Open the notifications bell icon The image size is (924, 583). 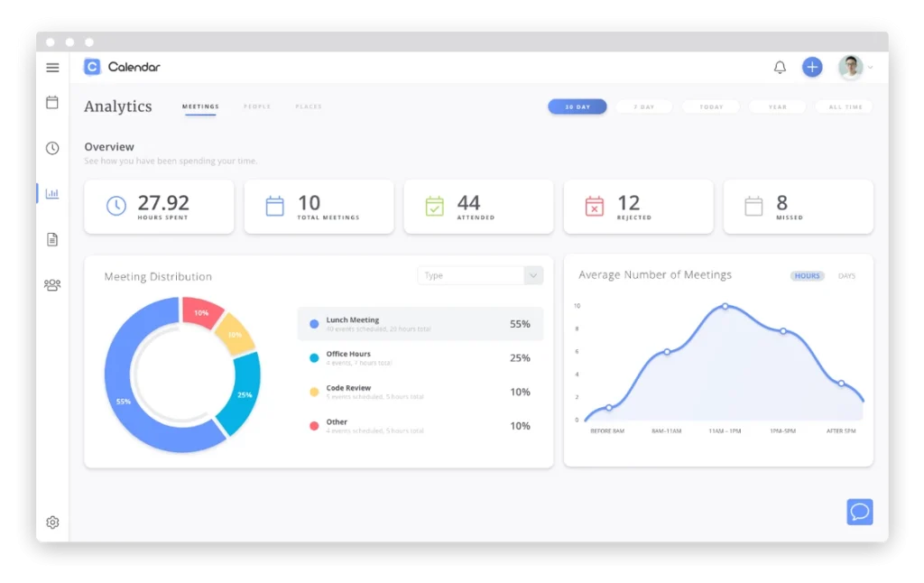pyautogui.click(x=779, y=67)
